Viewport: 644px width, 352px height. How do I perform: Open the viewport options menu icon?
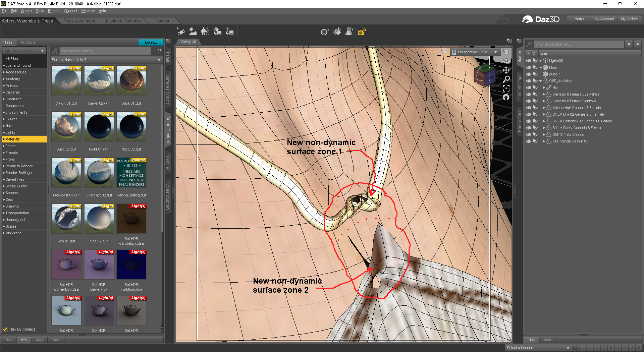coord(506,52)
